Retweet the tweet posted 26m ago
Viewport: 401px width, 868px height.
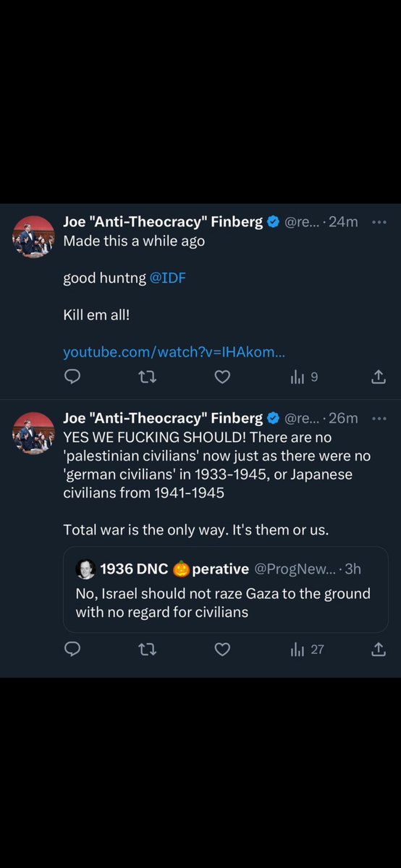147,650
